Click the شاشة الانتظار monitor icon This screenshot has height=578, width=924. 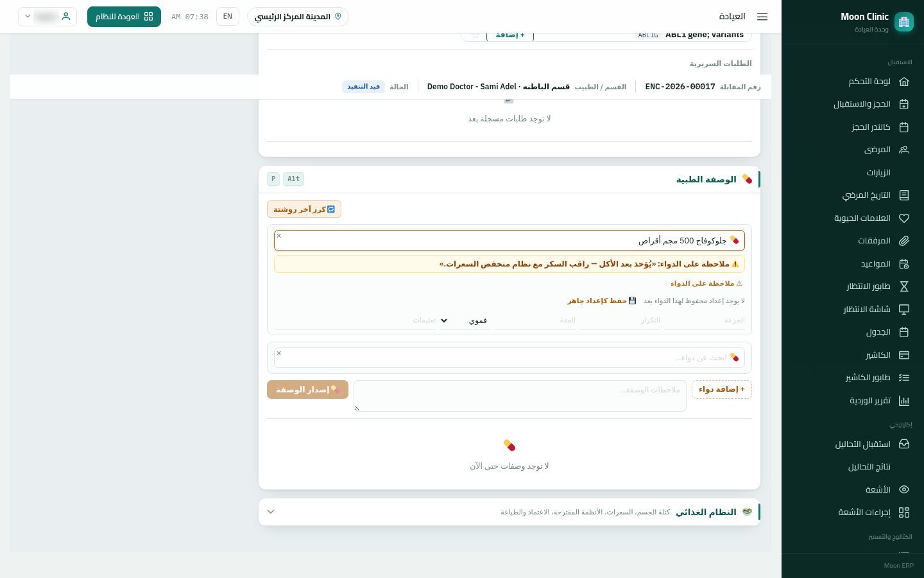tap(904, 310)
